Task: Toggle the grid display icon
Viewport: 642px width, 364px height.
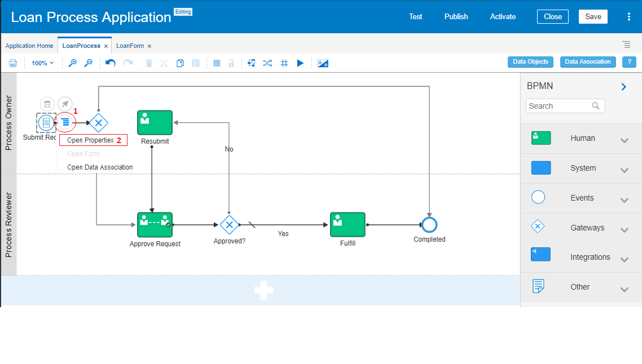Action: (x=217, y=63)
